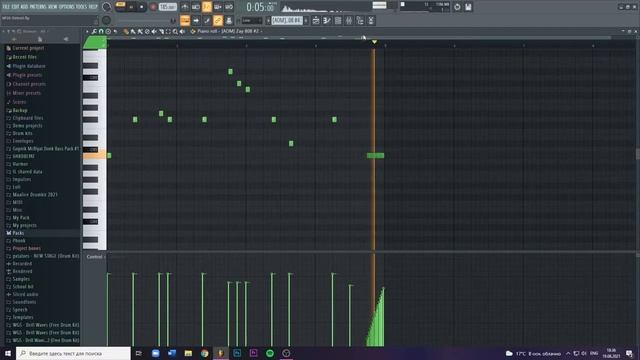Click the undo history refresh icon
This screenshot has height=360, width=640.
coord(457,7)
